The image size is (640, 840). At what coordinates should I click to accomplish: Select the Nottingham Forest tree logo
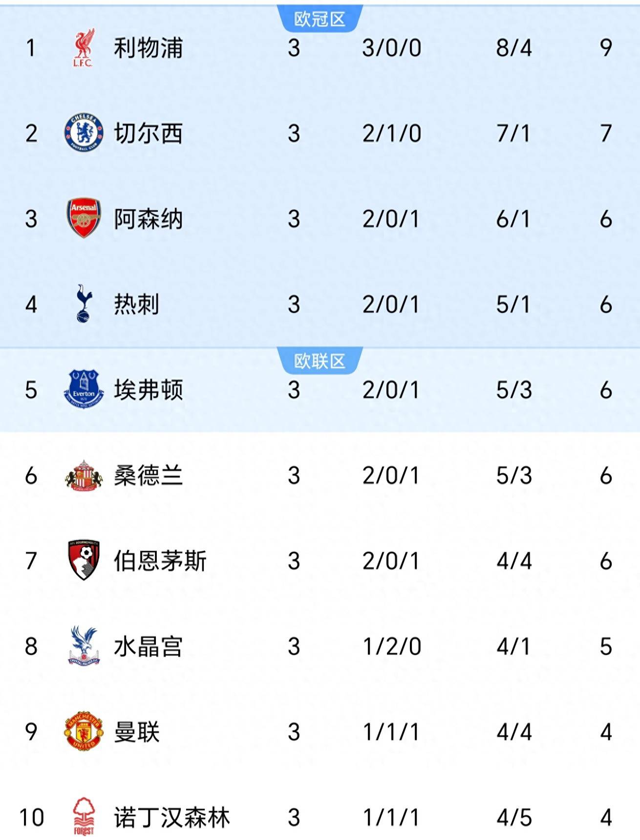83,817
